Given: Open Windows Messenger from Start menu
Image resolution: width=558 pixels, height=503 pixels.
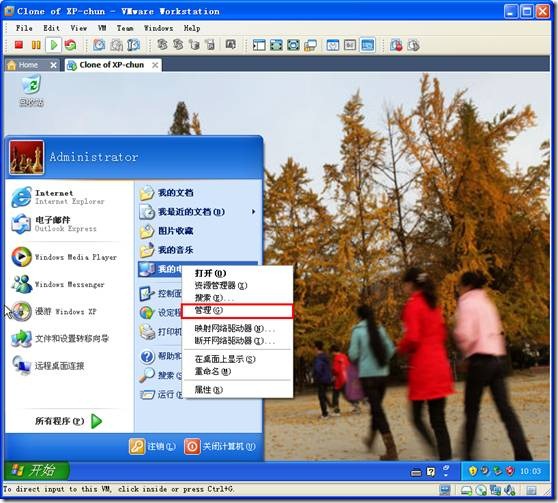Looking at the screenshot, I should (68, 284).
